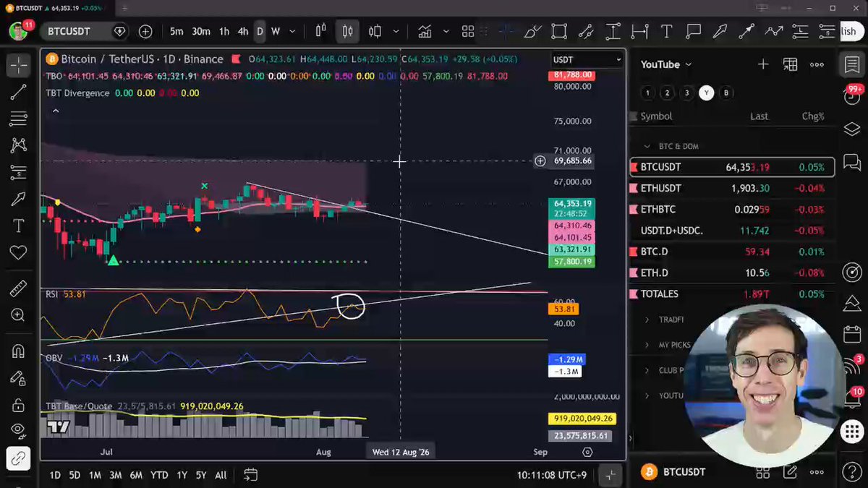Screen dimensions: 868x488
Task: Select the crosshair cursor tool in left sidebar
Action: 18,66
